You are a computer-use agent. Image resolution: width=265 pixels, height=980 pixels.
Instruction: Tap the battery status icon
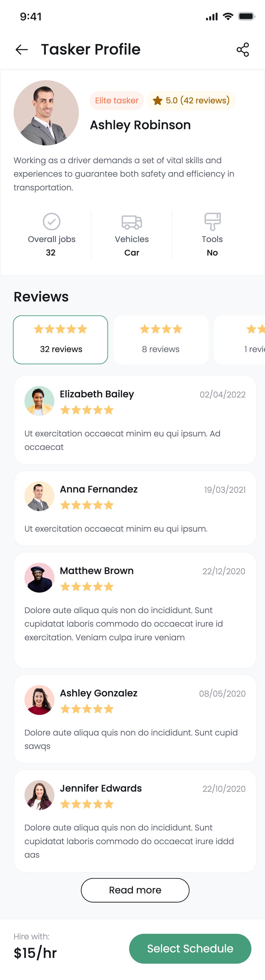point(246,16)
